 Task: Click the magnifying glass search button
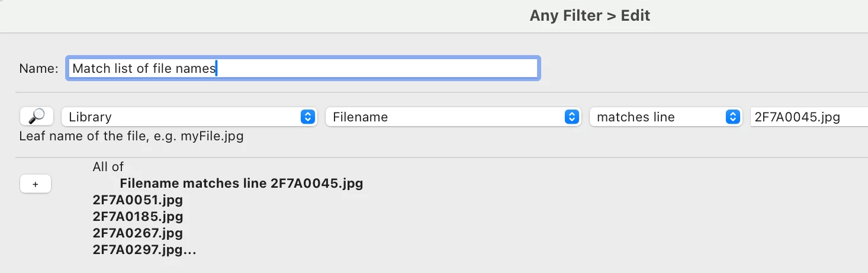click(x=37, y=117)
